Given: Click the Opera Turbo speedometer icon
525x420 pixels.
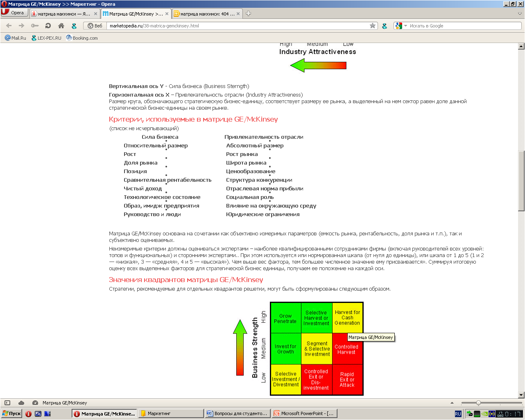Looking at the screenshot, I should click(35, 403).
